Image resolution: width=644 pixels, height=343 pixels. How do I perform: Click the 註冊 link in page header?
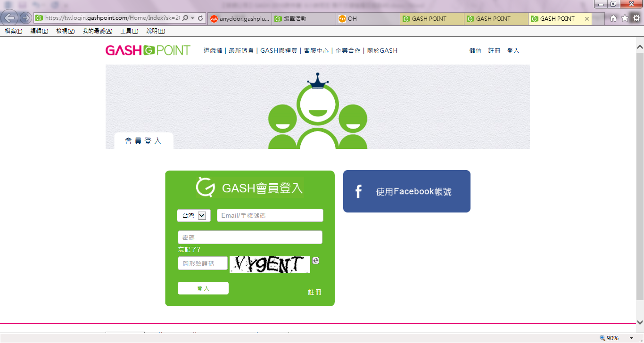tap(494, 51)
